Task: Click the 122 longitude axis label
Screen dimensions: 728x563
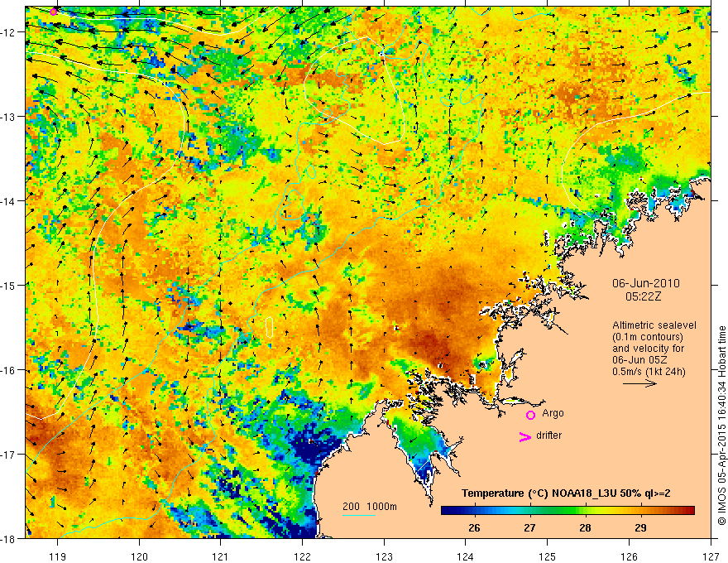Action: tap(302, 556)
